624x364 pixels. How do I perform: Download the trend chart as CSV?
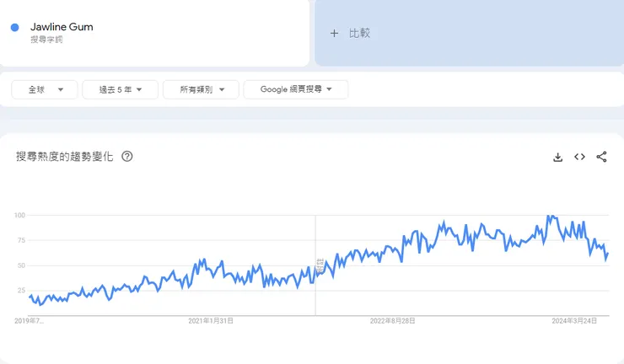[x=557, y=157]
